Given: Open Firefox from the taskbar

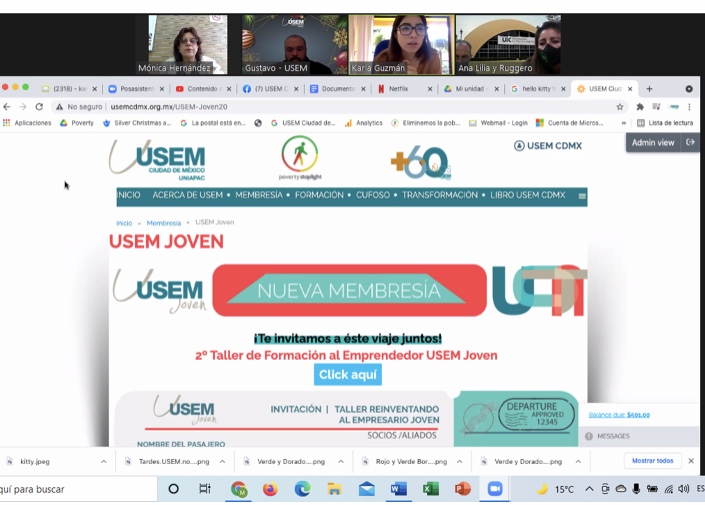Looking at the screenshot, I should 270,489.
